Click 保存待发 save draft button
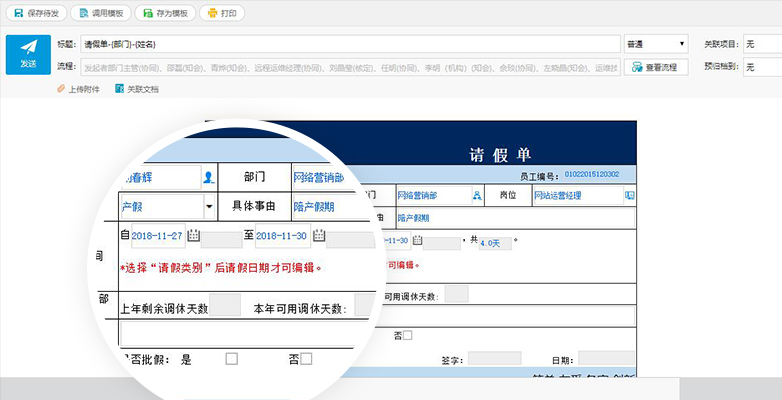 (x=37, y=13)
